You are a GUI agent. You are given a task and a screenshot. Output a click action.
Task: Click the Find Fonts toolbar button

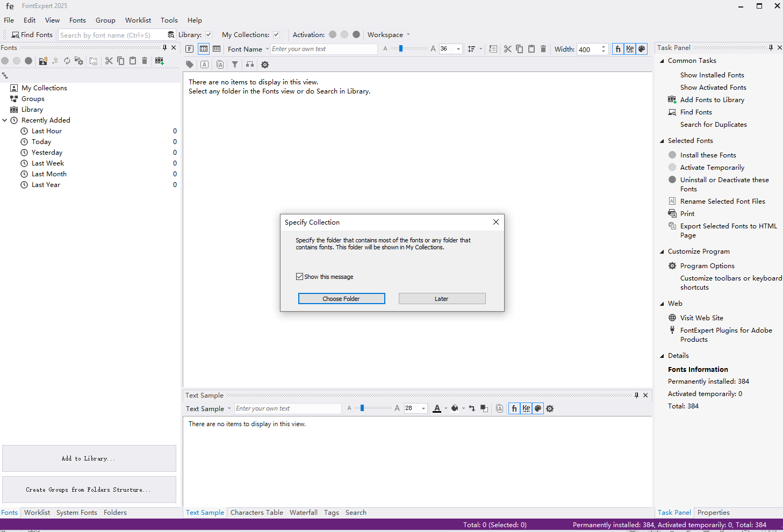(32, 35)
